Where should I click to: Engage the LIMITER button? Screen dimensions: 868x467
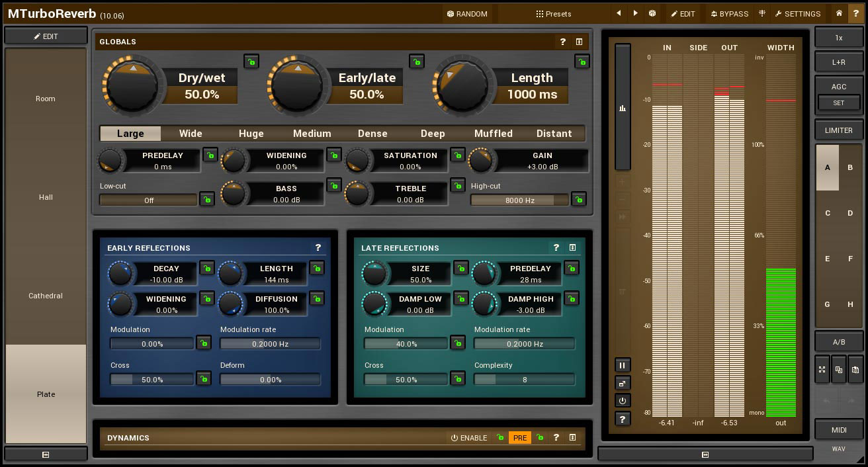click(x=838, y=130)
